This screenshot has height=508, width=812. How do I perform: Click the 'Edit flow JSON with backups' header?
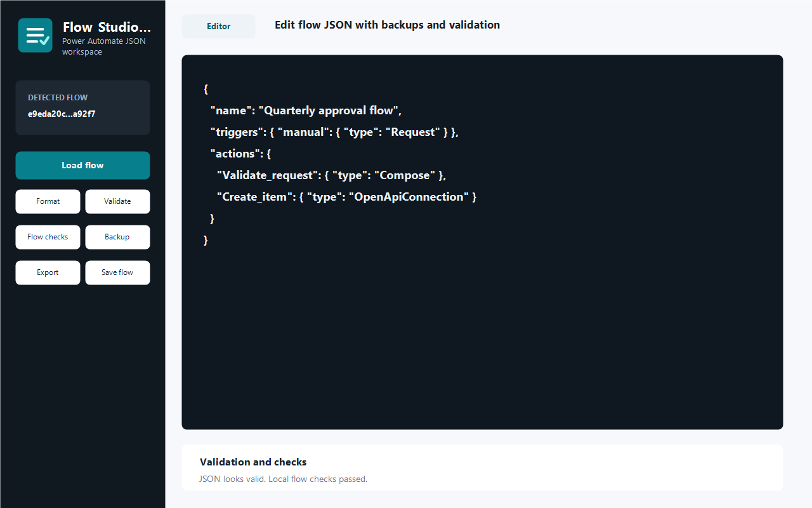tap(387, 25)
